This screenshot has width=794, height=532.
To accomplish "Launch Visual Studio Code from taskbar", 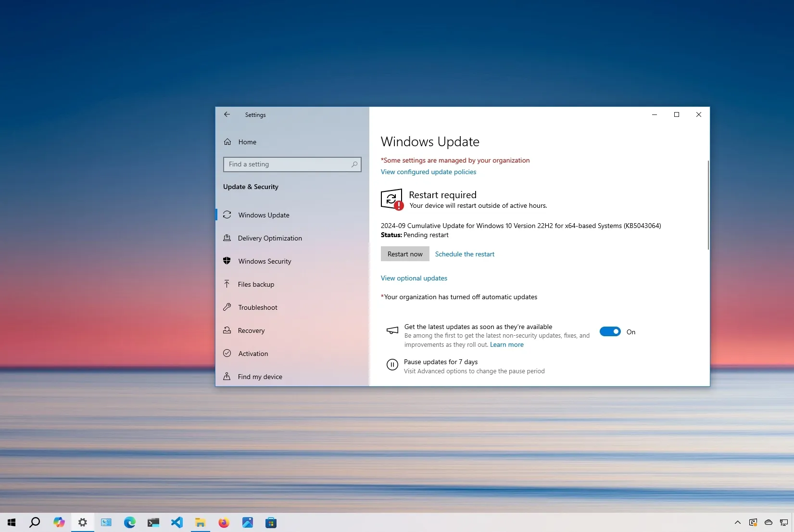I will [176, 522].
